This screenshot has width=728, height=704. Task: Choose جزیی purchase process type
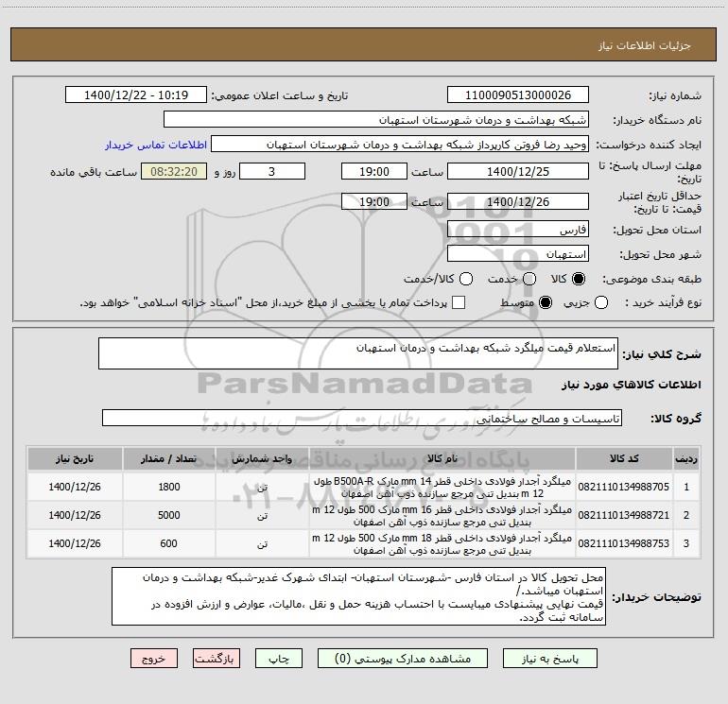coord(601,302)
